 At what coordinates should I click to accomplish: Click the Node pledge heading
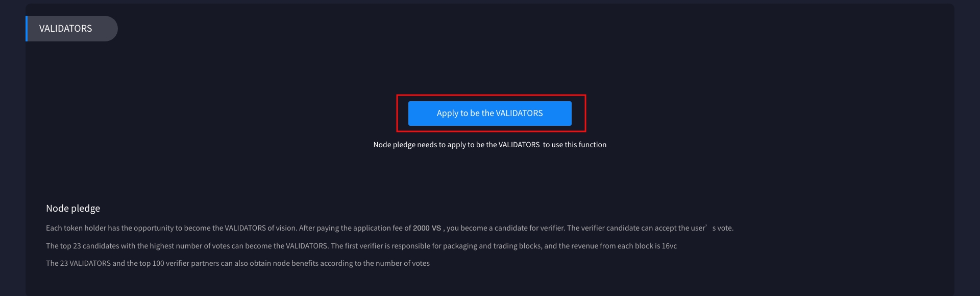point(73,208)
